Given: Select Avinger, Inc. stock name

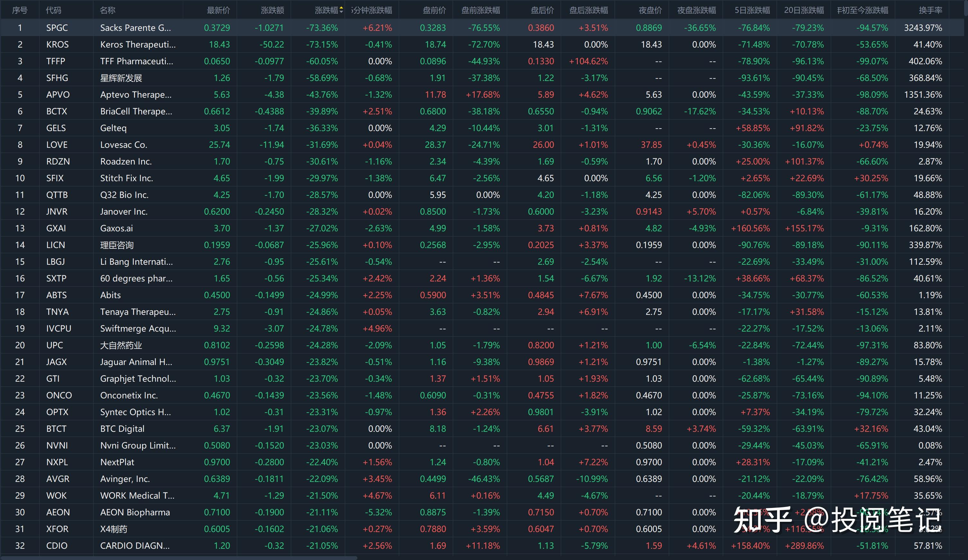Looking at the screenshot, I should tap(125, 479).
